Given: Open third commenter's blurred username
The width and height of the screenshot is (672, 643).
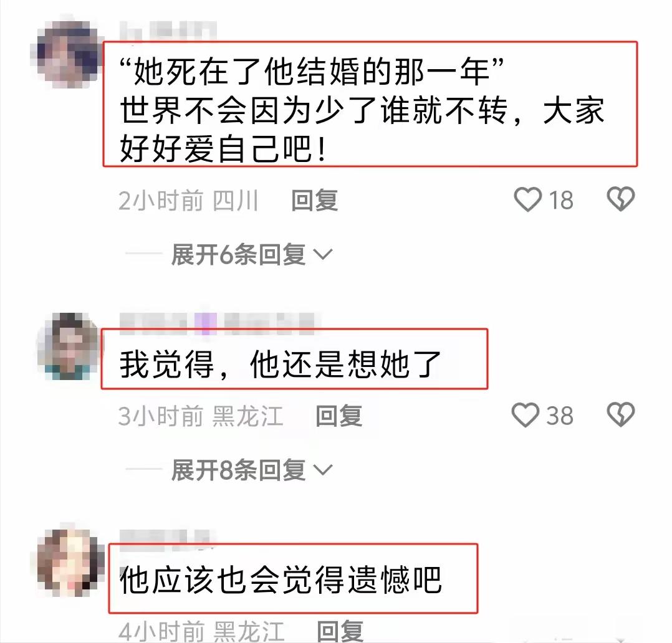Looking at the screenshot, I should click(166, 538).
